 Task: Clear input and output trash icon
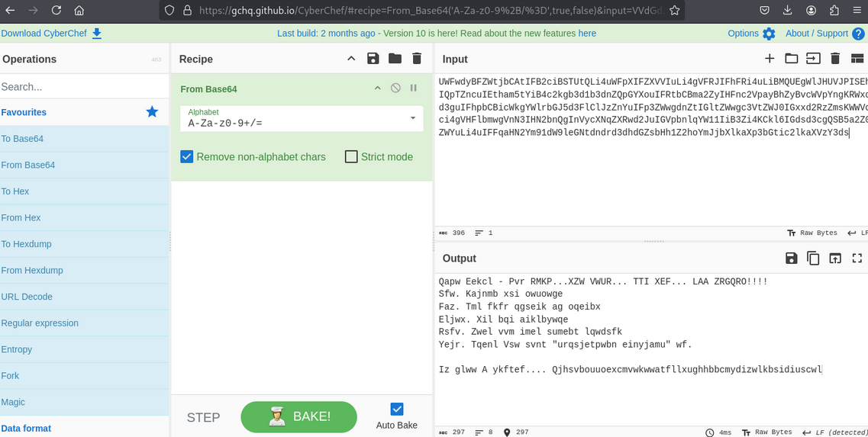pyautogui.click(x=835, y=59)
